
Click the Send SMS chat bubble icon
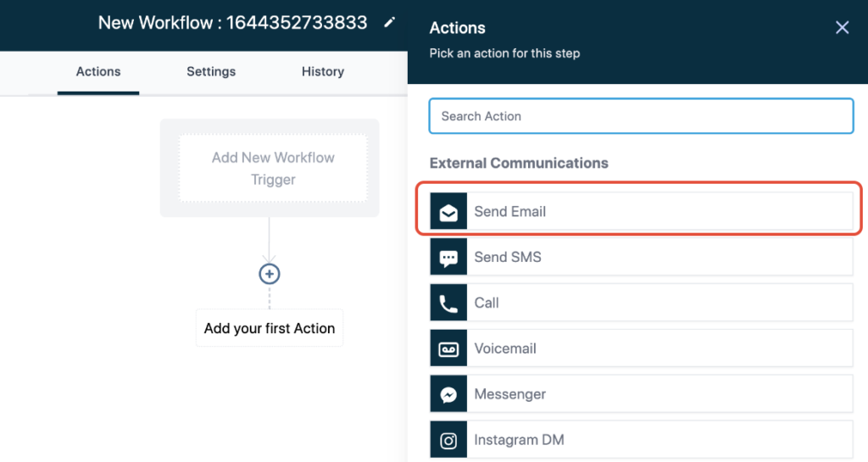(448, 258)
